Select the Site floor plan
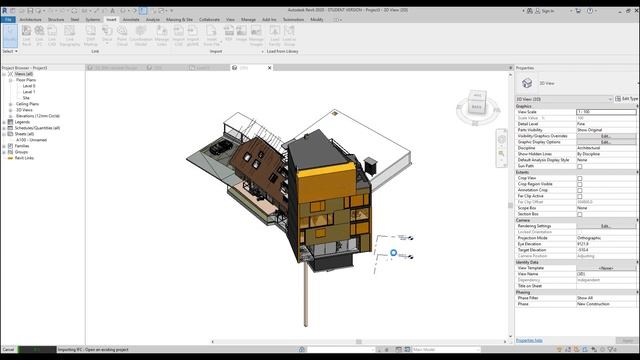 [x=26, y=98]
